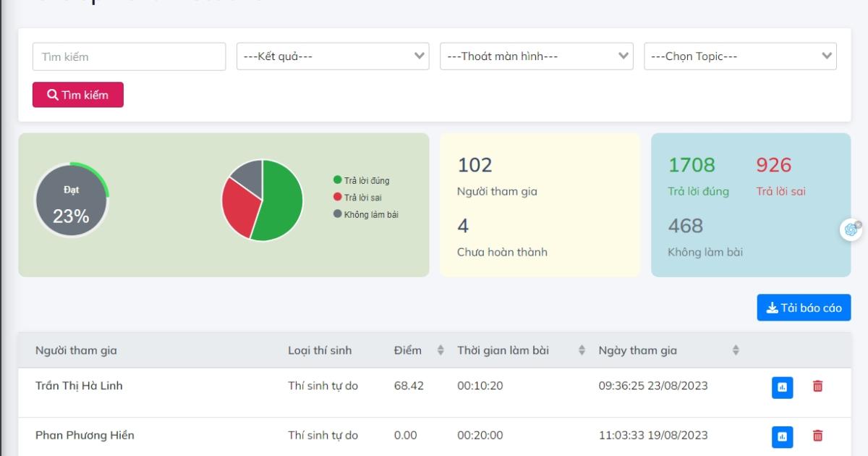Sort by the Thời gian làm bài arrows
The image size is (868, 456).
tap(580, 350)
